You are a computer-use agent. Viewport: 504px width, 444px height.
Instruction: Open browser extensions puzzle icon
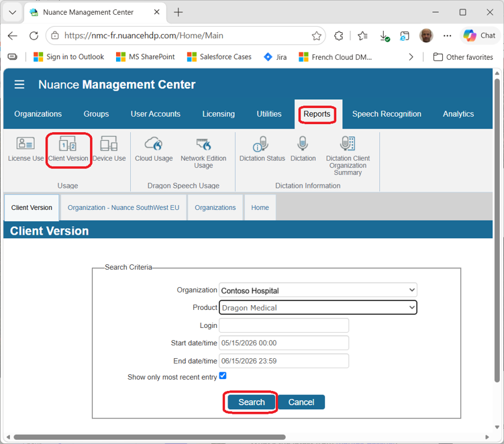point(338,36)
